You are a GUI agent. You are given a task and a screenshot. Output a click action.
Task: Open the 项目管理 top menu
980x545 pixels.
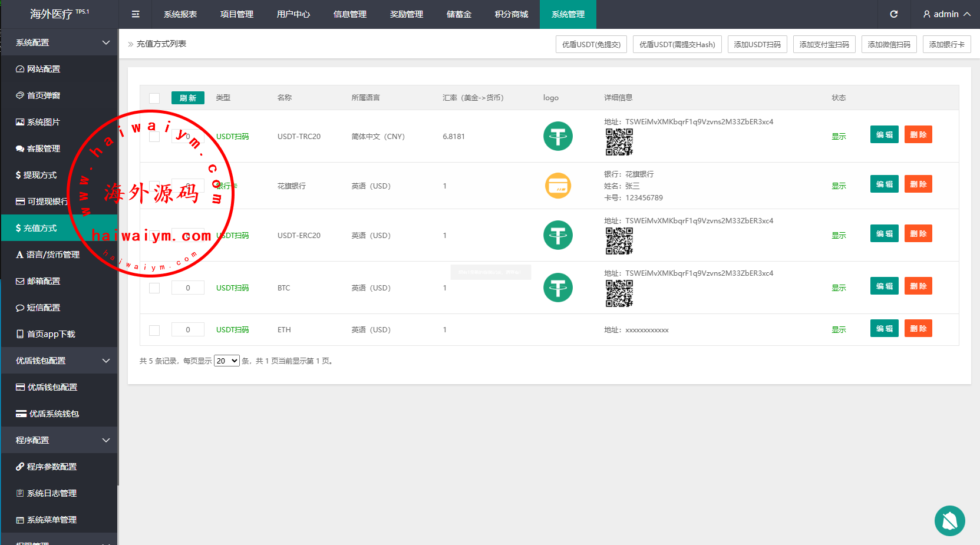click(x=237, y=14)
